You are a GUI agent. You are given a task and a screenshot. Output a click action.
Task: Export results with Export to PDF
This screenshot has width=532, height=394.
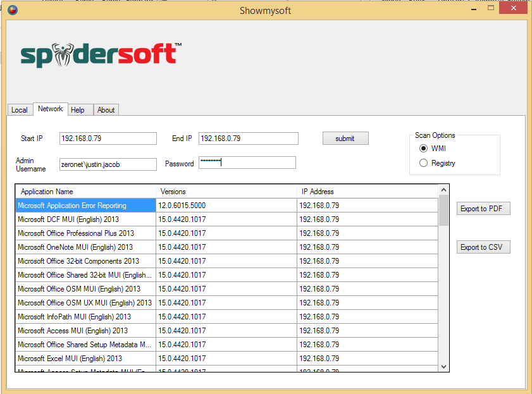pos(483,209)
